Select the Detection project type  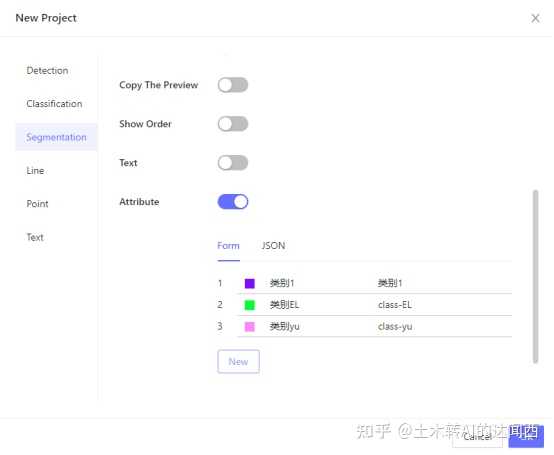click(47, 70)
